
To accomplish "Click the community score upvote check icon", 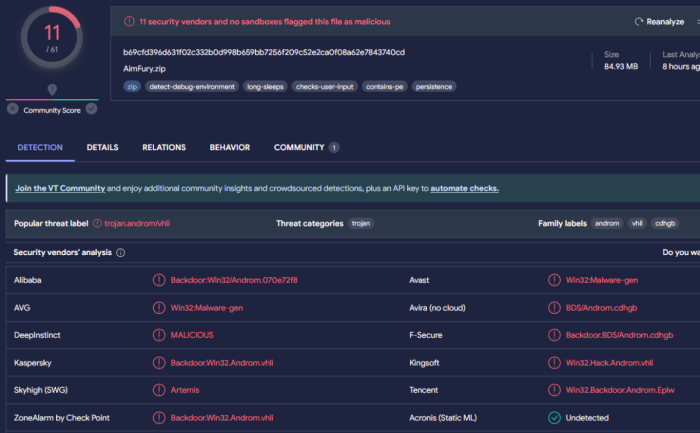I will coord(92,109).
